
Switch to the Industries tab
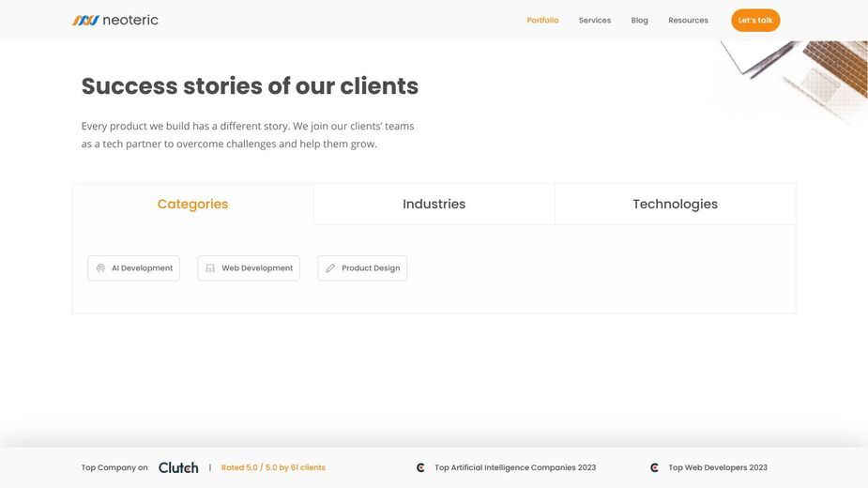434,204
